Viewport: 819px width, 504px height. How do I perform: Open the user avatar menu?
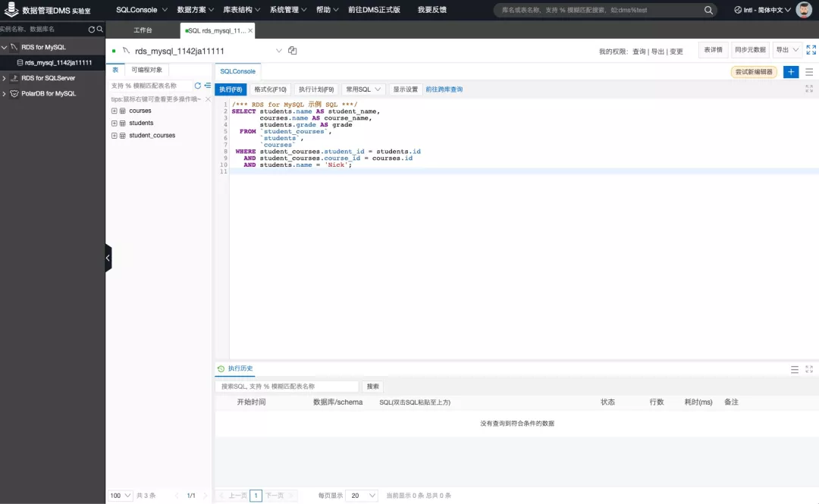804,9
